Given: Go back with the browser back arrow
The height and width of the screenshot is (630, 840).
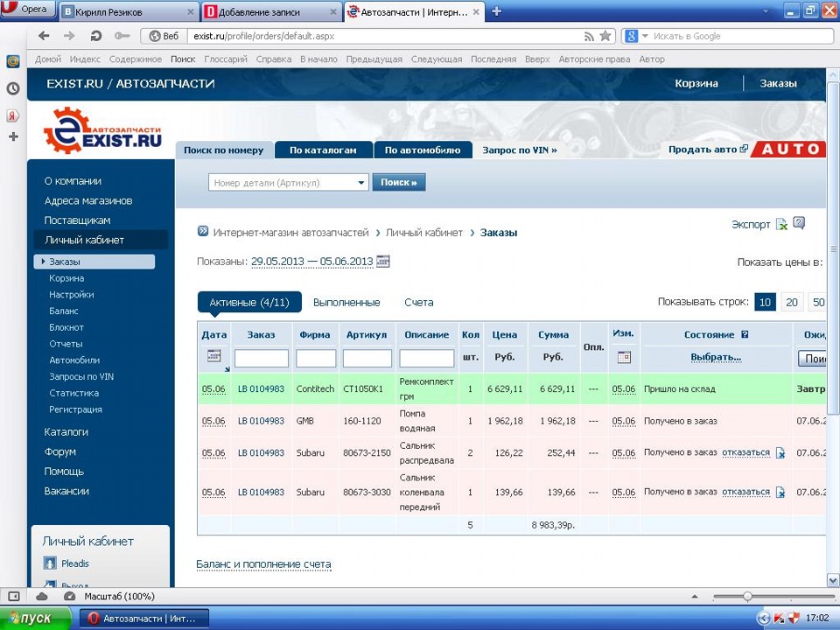Looking at the screenshot, I should point(44,36).
